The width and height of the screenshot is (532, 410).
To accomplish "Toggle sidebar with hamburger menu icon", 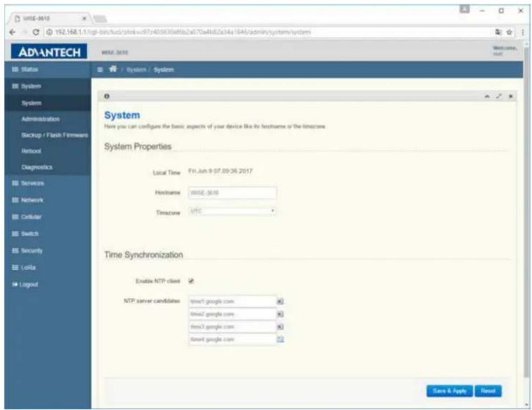I will [100, 69].
